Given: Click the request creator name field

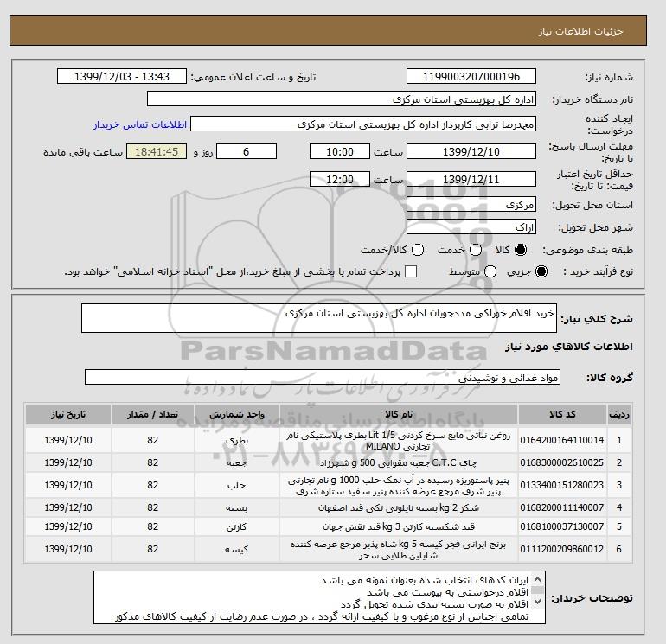Looking at the screenshot, I should [x=363, y=124].
